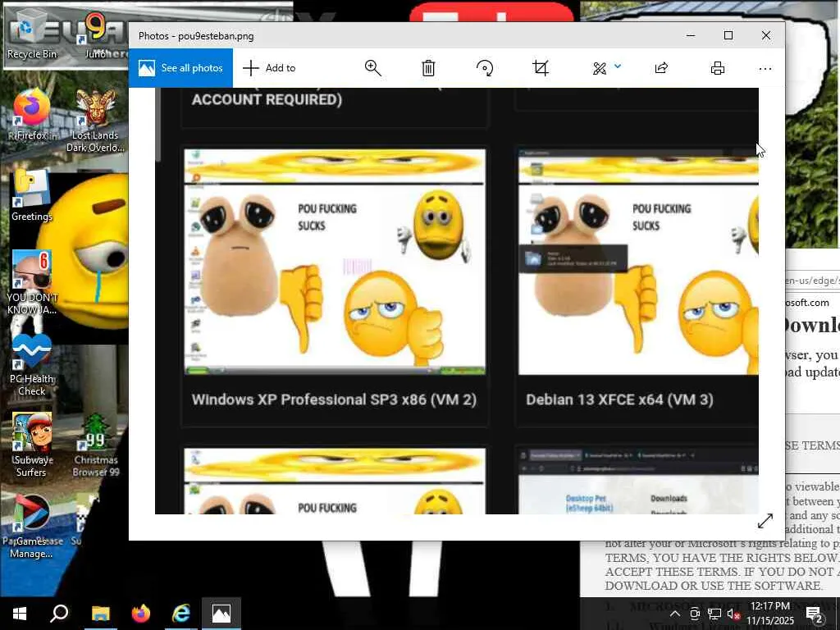
Task: Open the Windows Start menu
Action: tap(20, 614)
